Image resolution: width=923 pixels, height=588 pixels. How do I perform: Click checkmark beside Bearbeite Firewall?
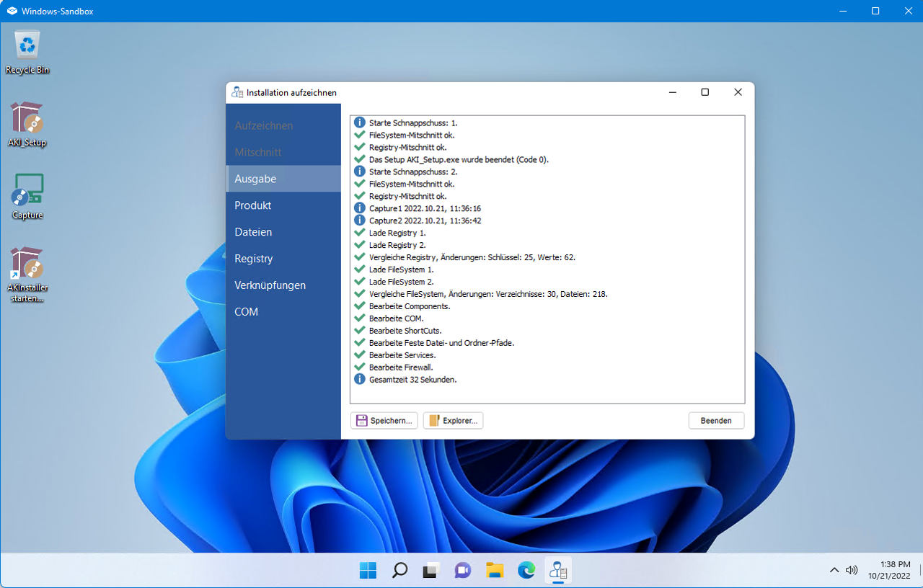[360, 367]
